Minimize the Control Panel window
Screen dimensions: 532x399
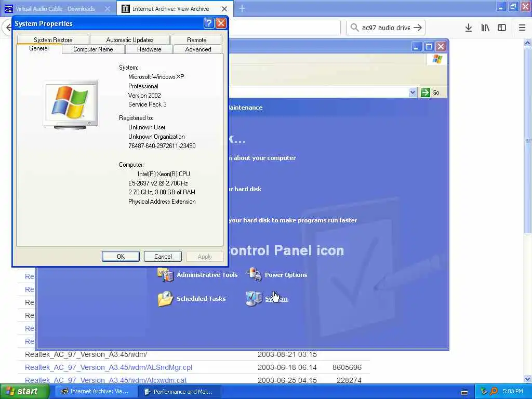416,46
